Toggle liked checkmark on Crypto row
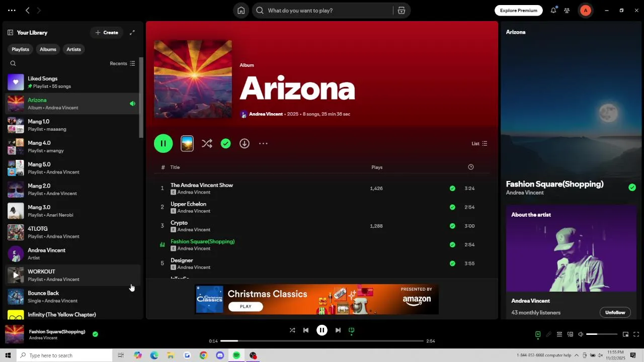 452,226
